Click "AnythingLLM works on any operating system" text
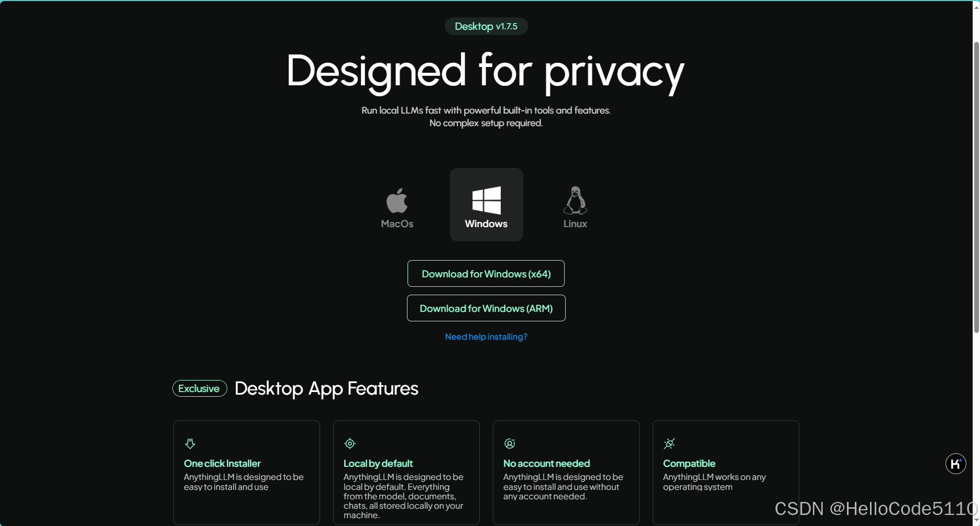The width and height of the screenshot is (980, 526). (714, 482)
